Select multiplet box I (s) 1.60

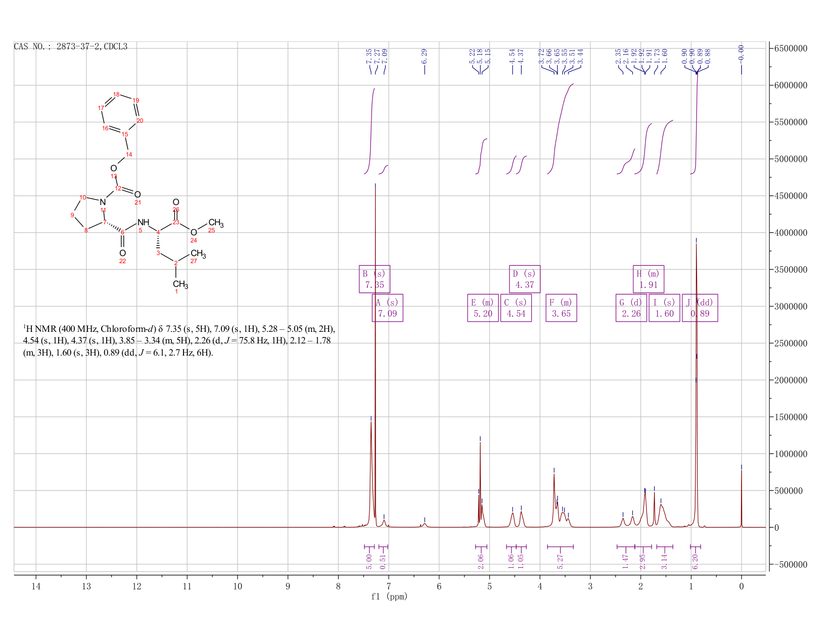coord(664,308)
